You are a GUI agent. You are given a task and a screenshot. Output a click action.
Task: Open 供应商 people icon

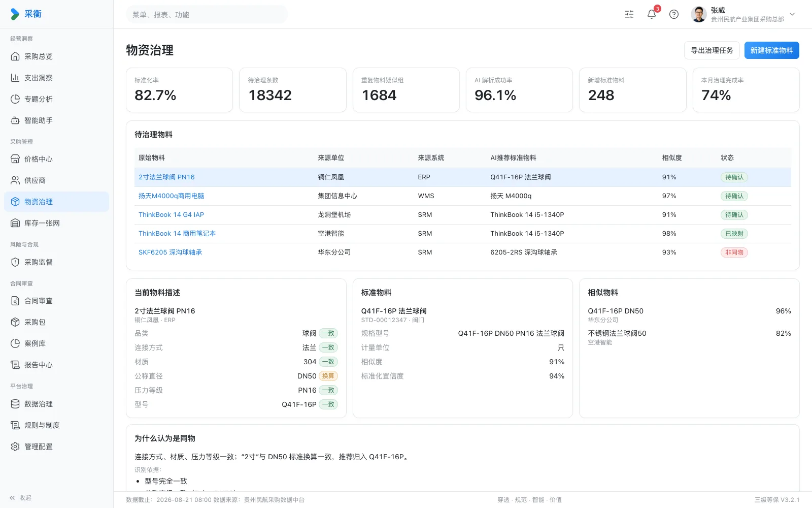click(x=15, y=180)
